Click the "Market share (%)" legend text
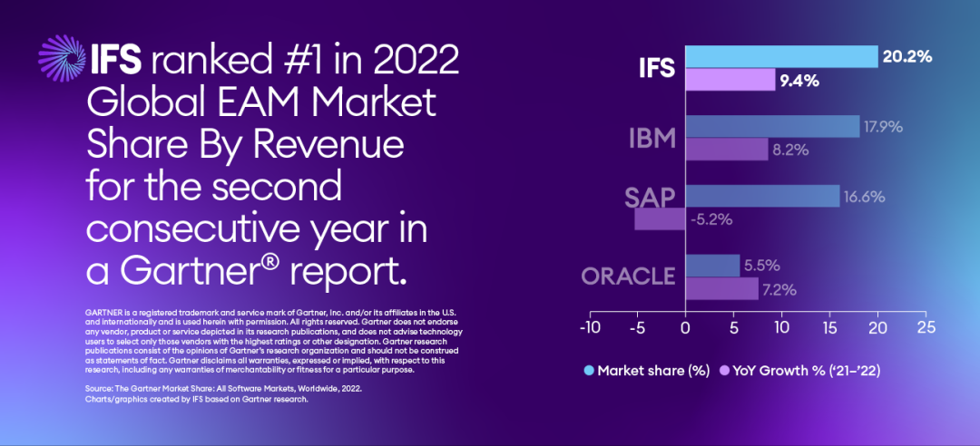Viewport: 980px width, 446px height. [x=653, y=371]
